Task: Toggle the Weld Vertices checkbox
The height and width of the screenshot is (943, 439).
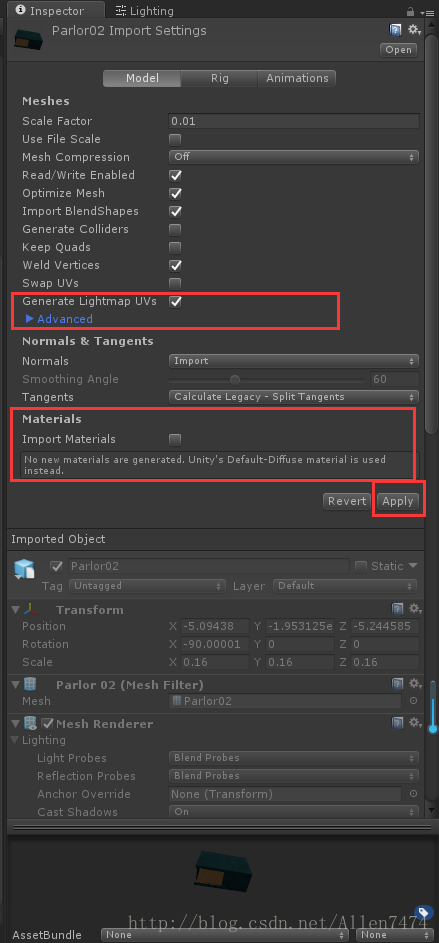Action: point(175,265)
